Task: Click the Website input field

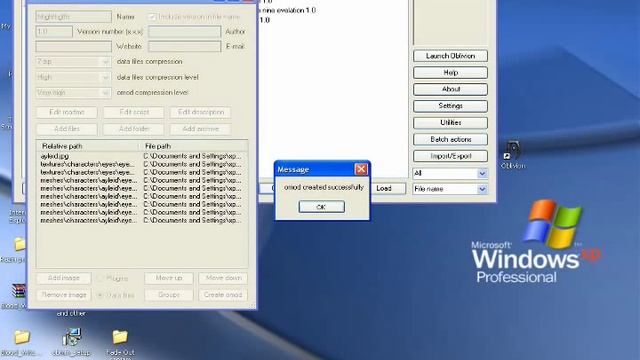Action: (73, 47)
